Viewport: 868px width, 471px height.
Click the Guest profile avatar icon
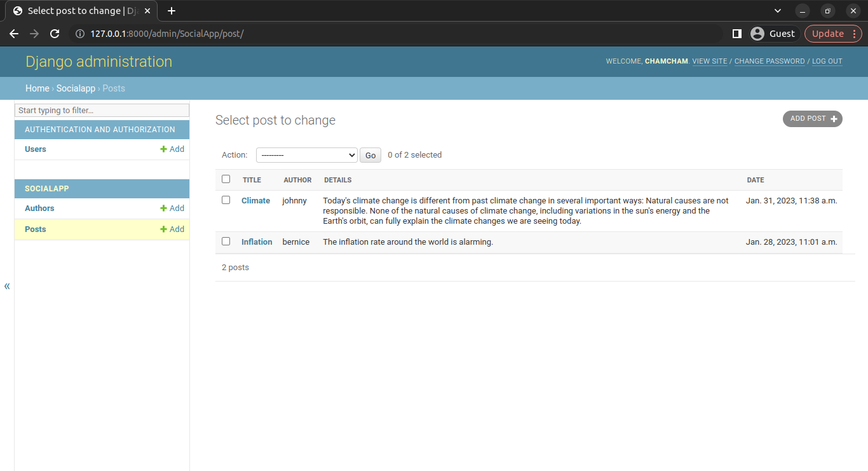coord(757,34)
